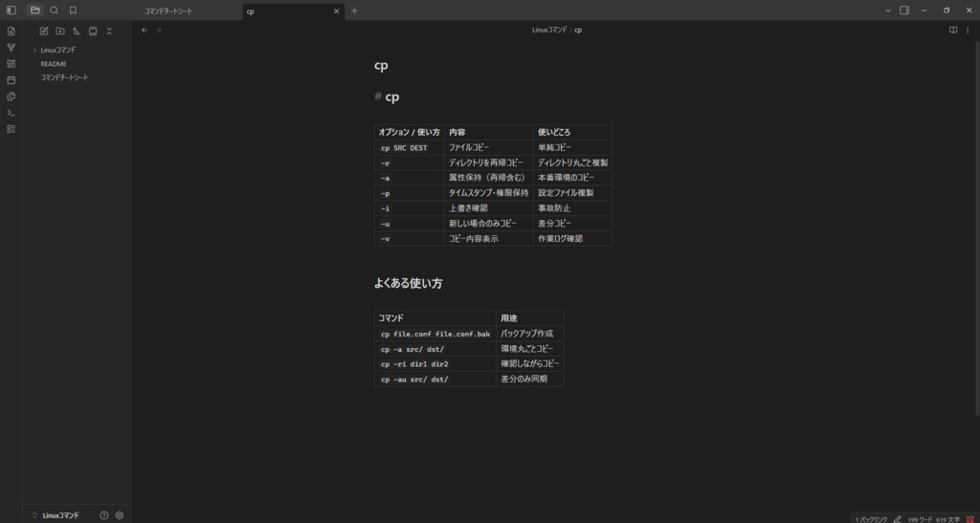Screen dimensions: 980x523
Task: Click the タイムスタンプ・権限保持 cell
Action: pyautogui.click(x=489, y=193)
